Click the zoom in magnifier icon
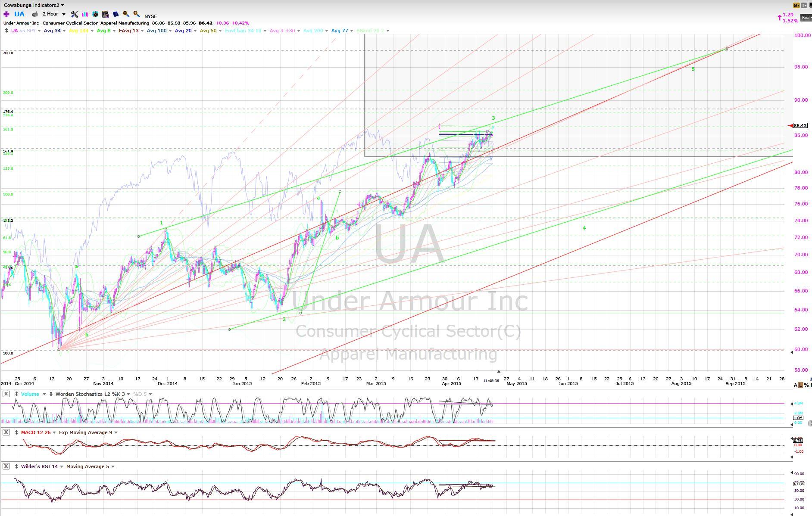 pyautogui.click(x=136, y=14)
